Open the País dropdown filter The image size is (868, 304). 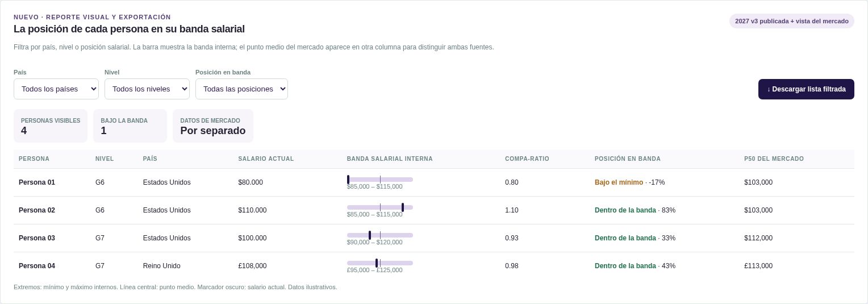pos(56,89)
